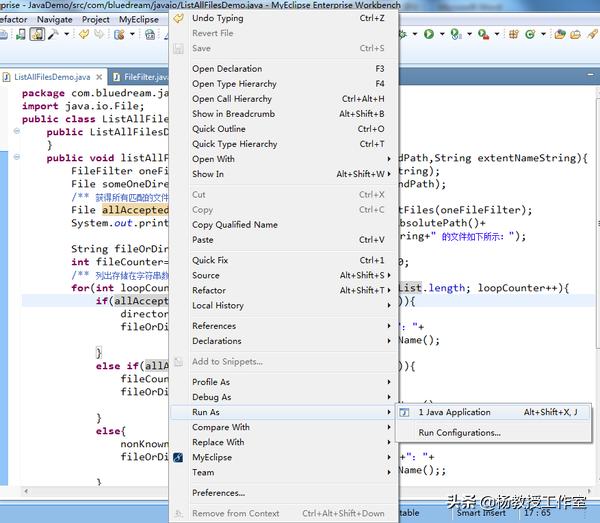The image size is (600, 523).
Task: Click the Java Application launch icon
Action: point(405,412)
